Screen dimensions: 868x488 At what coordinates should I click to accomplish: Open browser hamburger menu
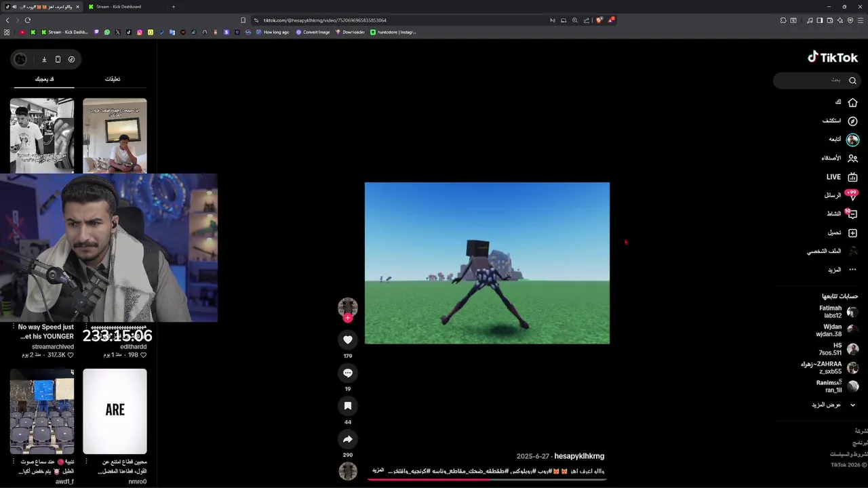(x=860, y=20)
